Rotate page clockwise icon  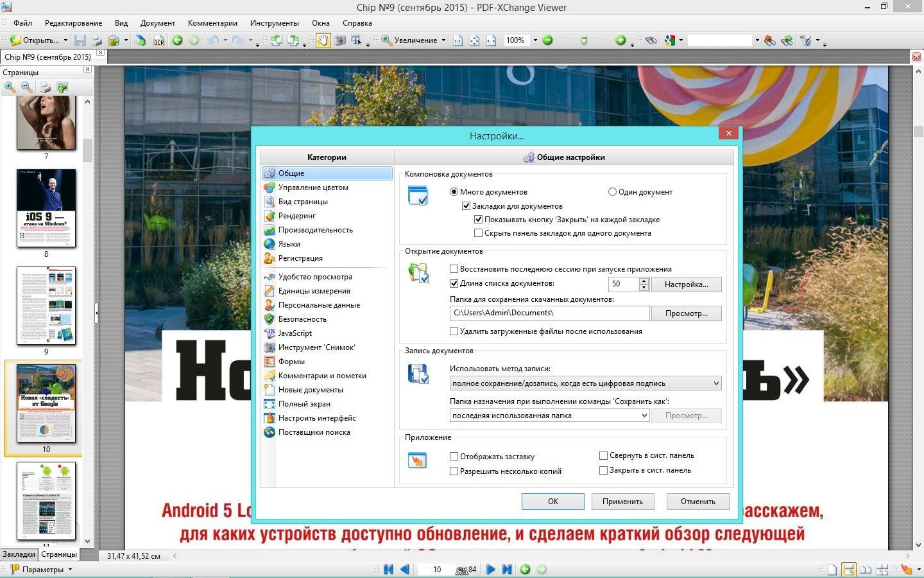[293, 40]
